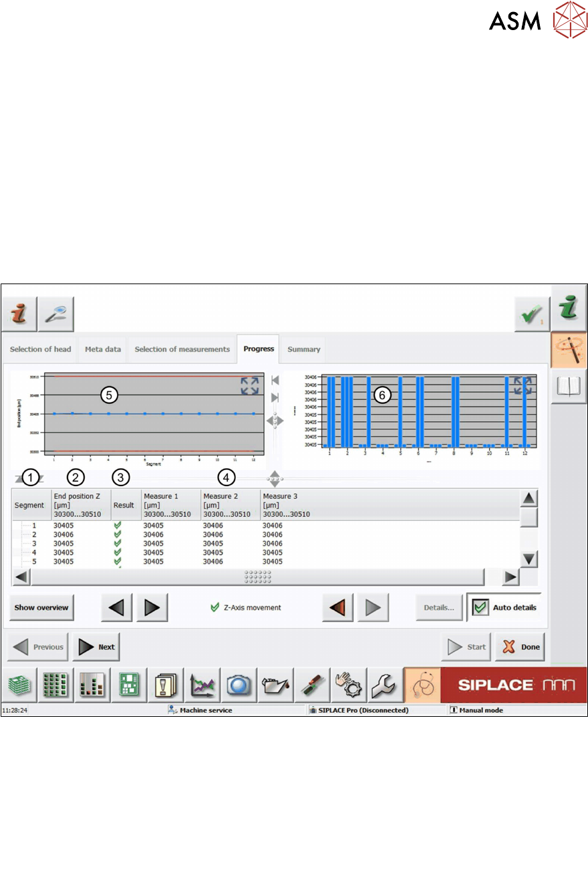Open the green grid table icon
Image resolution: width=588 pixels, height=894 pixels.
click(x=56, y=685)
